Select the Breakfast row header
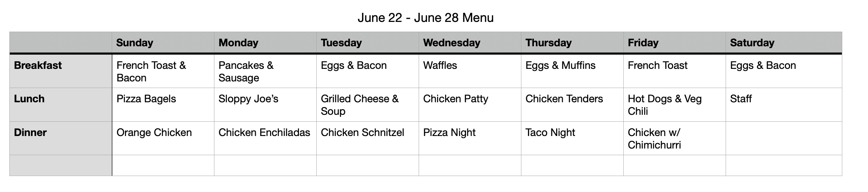The image size is (868, 192). [61, 71]
